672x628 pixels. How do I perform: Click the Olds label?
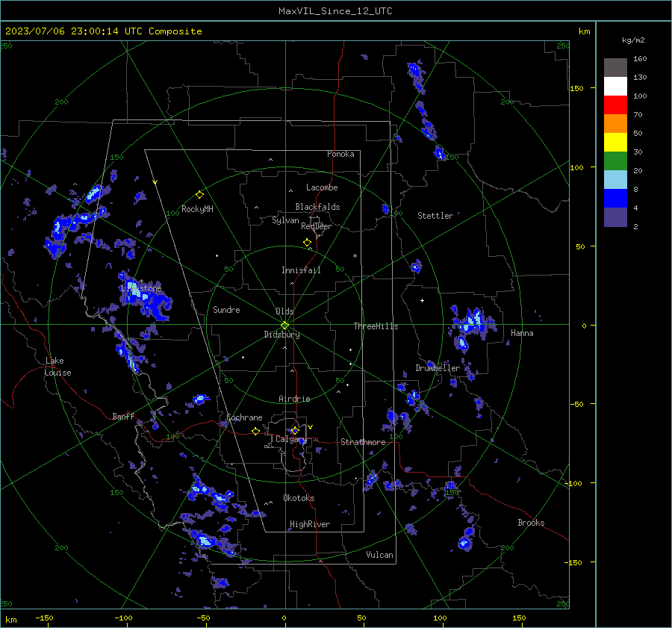[x=284, y=311]
